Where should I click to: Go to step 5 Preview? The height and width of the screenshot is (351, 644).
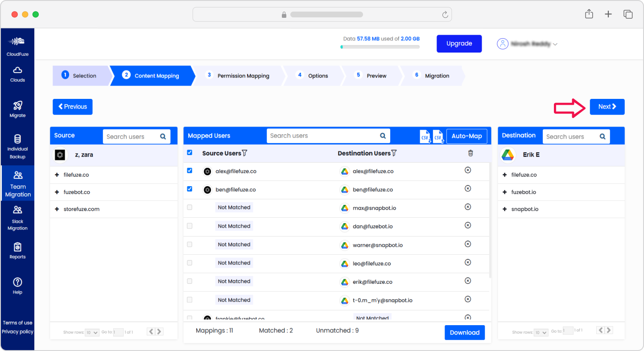coord(372,76)
